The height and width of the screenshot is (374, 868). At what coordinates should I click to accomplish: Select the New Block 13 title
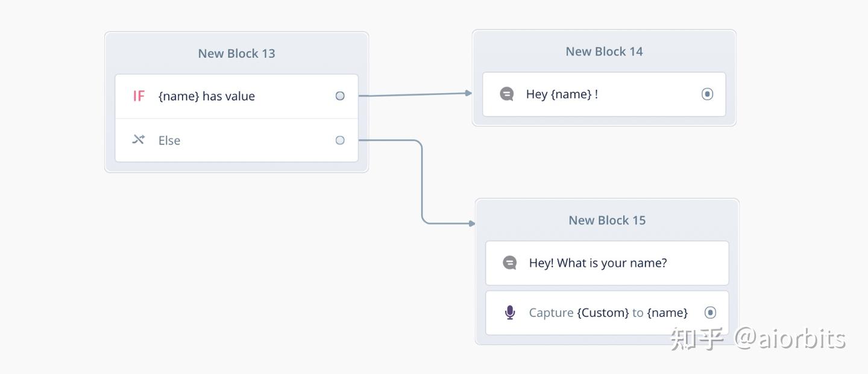click(236, 54)
